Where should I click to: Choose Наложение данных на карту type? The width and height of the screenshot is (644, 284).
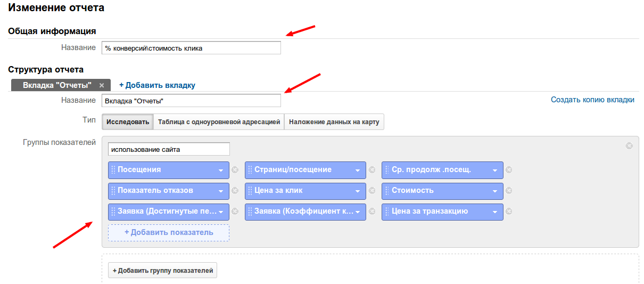coord(334,122)
